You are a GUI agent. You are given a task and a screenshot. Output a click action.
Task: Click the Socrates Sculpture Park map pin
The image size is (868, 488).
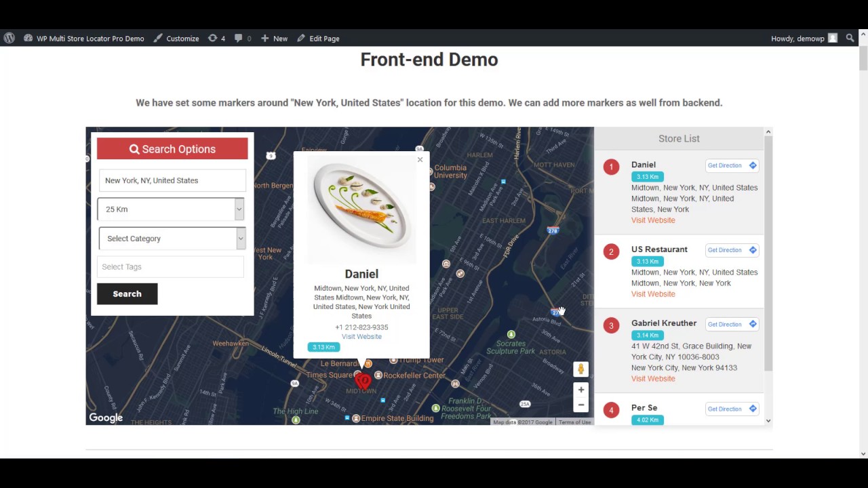click(x=511, y=334)
